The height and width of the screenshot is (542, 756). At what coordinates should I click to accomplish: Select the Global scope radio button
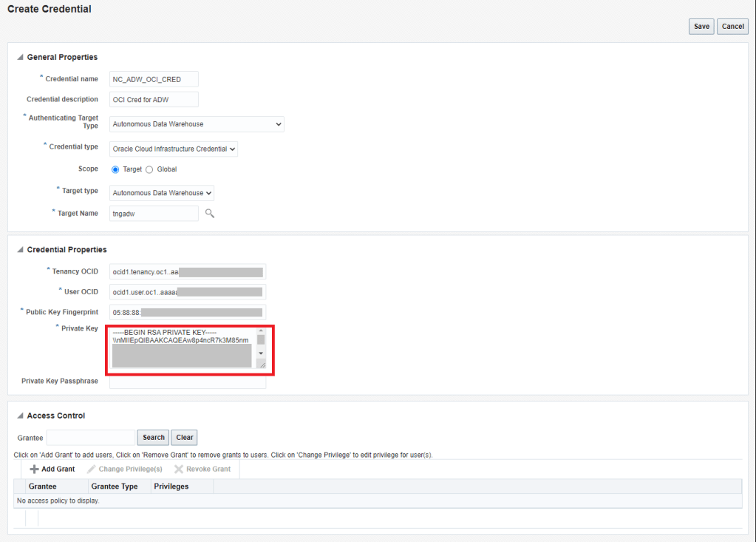(x=149, y=169)
